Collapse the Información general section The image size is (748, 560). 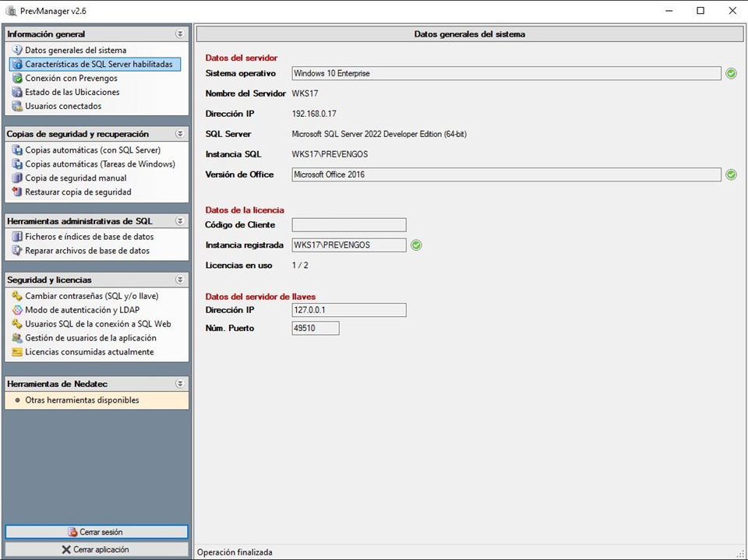pos(180,34)
